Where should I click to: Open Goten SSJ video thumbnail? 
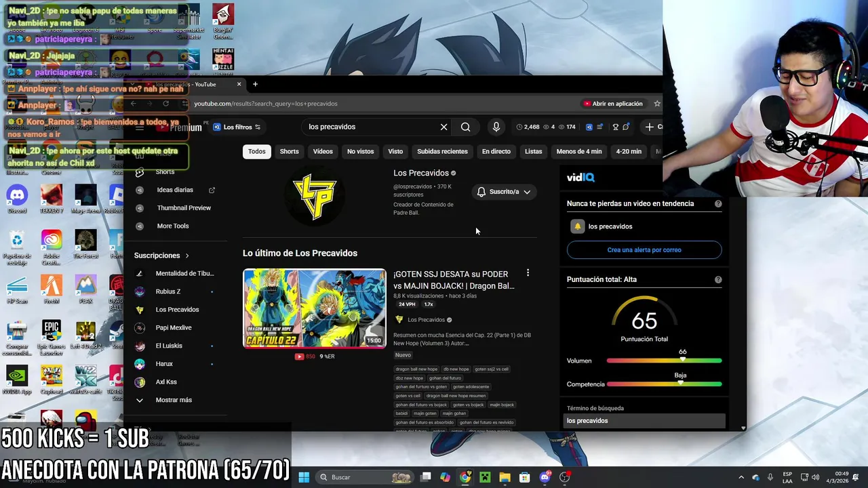[x=315, y=308]
